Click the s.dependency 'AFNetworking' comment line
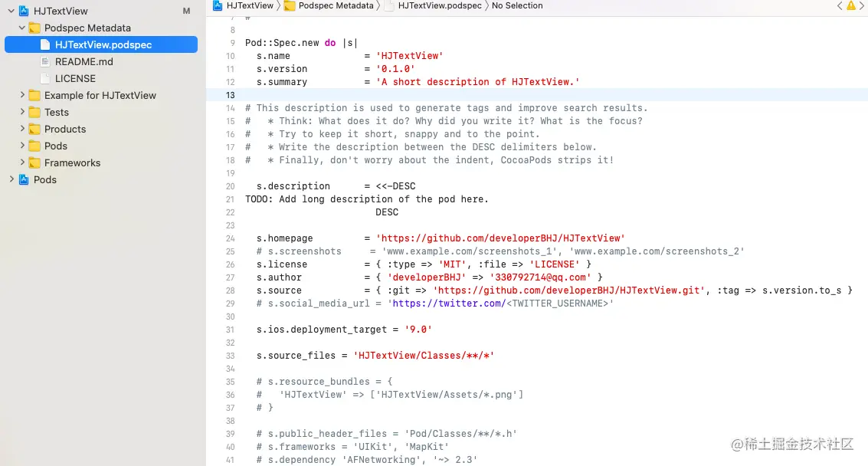The height and width of the screenshot is (466, 868). point(366,460)
